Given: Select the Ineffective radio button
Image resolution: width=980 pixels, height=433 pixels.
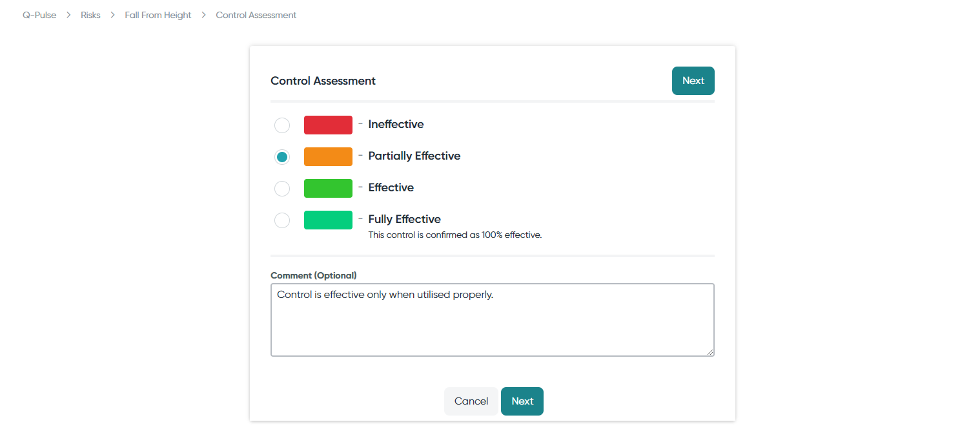Looking at the screenshot, I should (x=282, y=125).
